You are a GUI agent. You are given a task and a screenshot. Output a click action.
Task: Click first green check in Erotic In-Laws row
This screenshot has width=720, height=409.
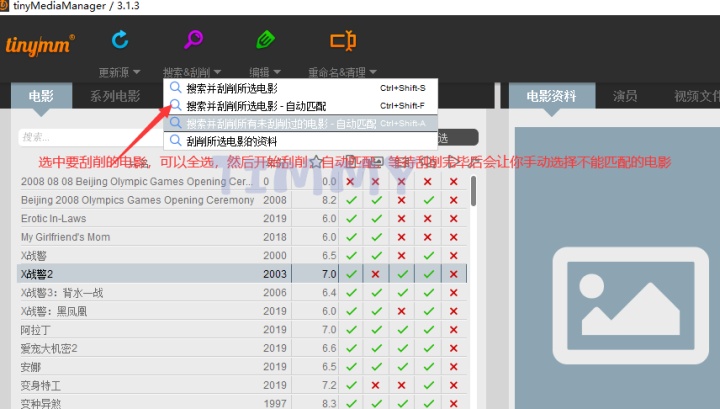[x=351, y=219]
